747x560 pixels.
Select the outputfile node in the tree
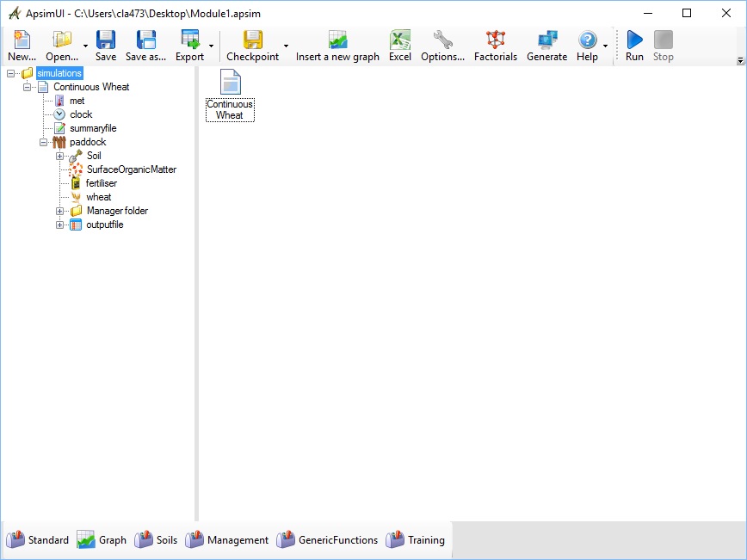click(x=105, y=225)
